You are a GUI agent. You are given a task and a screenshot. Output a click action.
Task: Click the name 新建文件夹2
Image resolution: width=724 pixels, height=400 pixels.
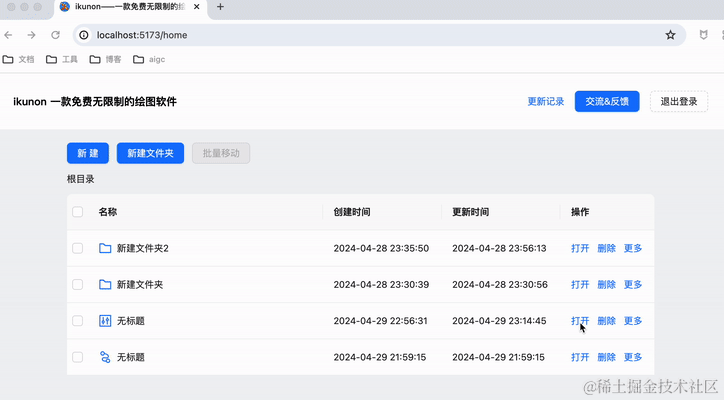click(x=143, y=248)
